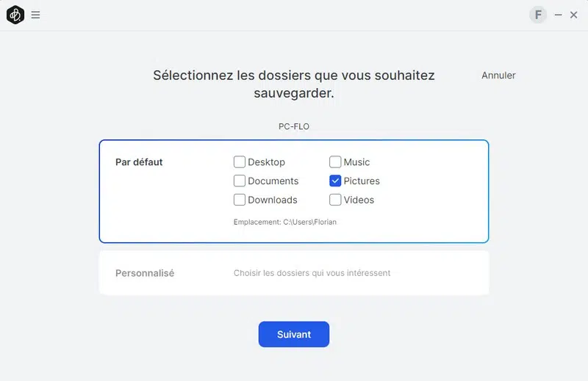Click Annuler to cancel
This screenshot has height=381, width=588.
coord(498,76)
